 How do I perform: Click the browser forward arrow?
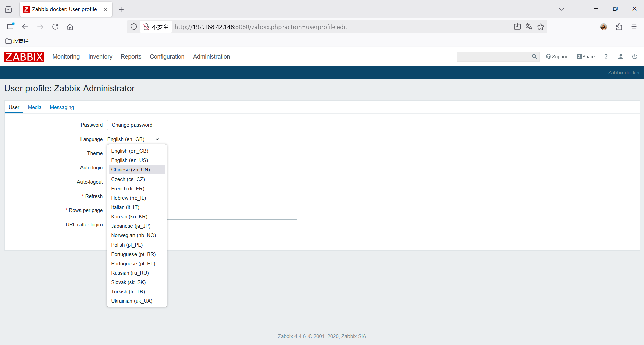point(40,27)
